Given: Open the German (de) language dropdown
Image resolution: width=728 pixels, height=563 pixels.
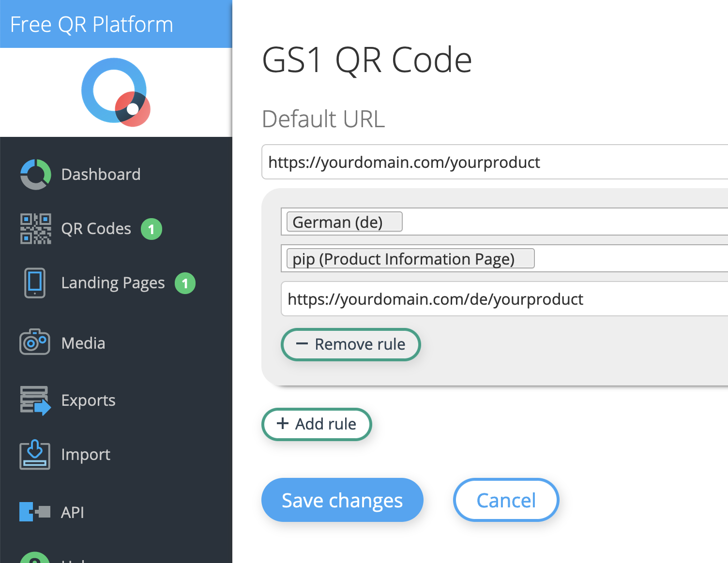Looking at the screenshot, I should click(344, 222).
